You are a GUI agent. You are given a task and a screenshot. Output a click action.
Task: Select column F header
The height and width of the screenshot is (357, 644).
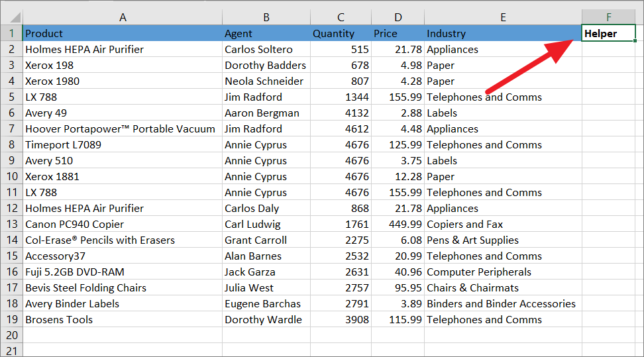tap(609, 17)
